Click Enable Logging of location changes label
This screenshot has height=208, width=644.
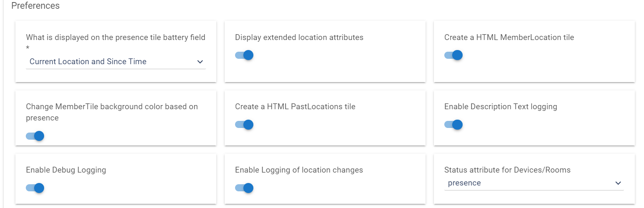coord(299,170)
